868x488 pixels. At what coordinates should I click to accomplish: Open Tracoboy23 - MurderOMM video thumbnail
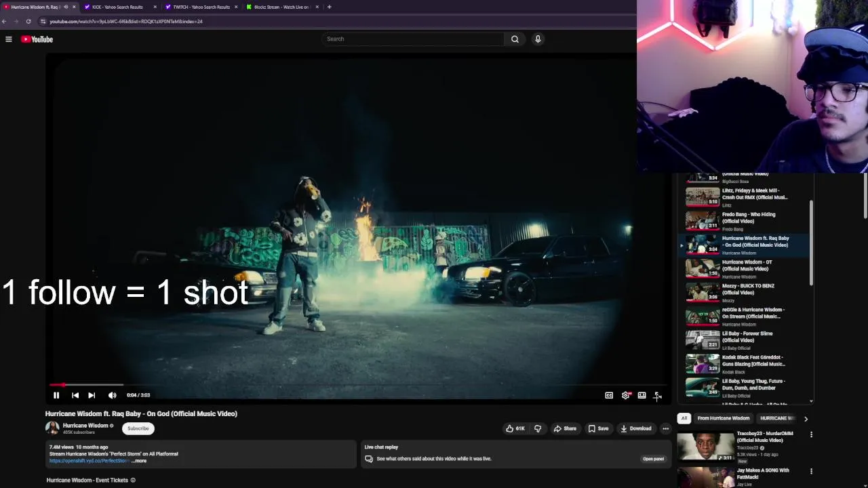pos(705,445)
